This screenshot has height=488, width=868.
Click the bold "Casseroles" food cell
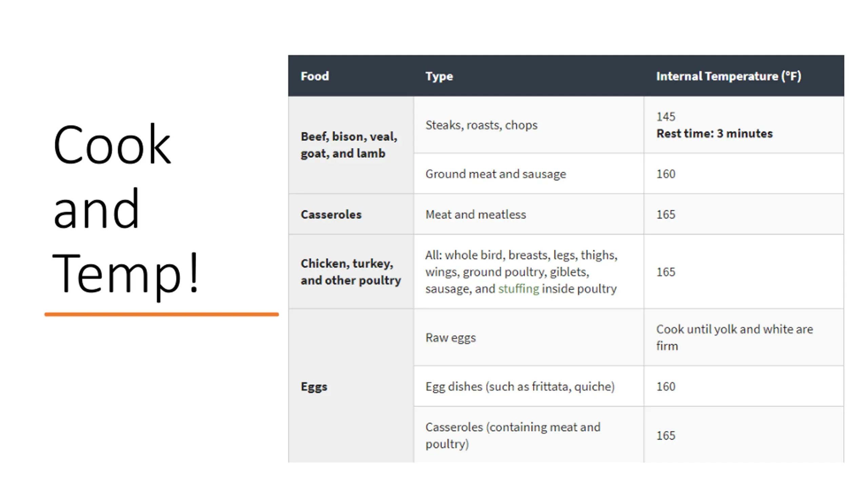click(x=331, y=215)
